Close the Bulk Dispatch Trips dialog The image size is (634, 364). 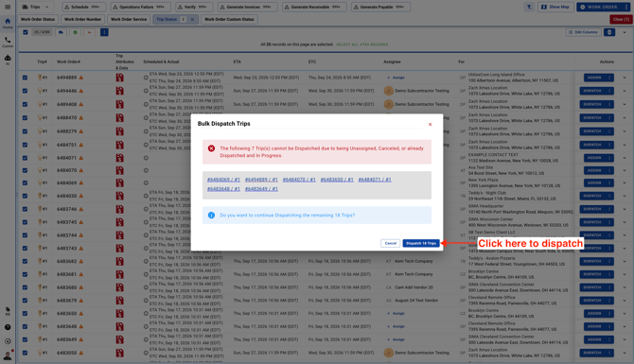(x=430, y=125)
